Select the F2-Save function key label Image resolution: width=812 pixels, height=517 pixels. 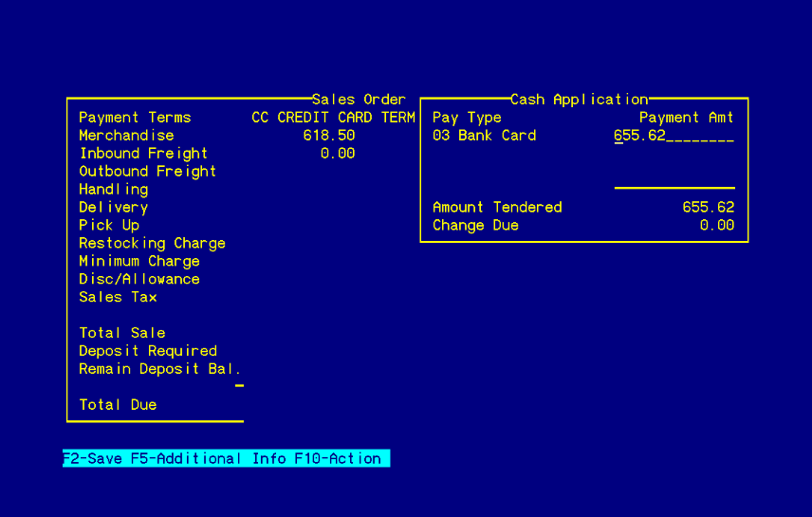(x=92, y=458)
